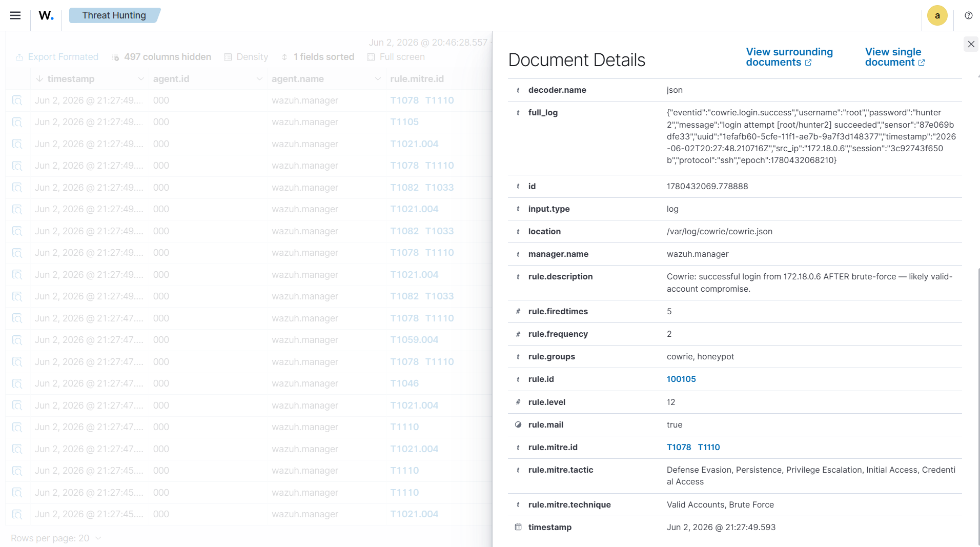The width and height of the screenshot is (980, 547).
Task: Inspect the T1059.004 row document
Action: tap(17, 340)
